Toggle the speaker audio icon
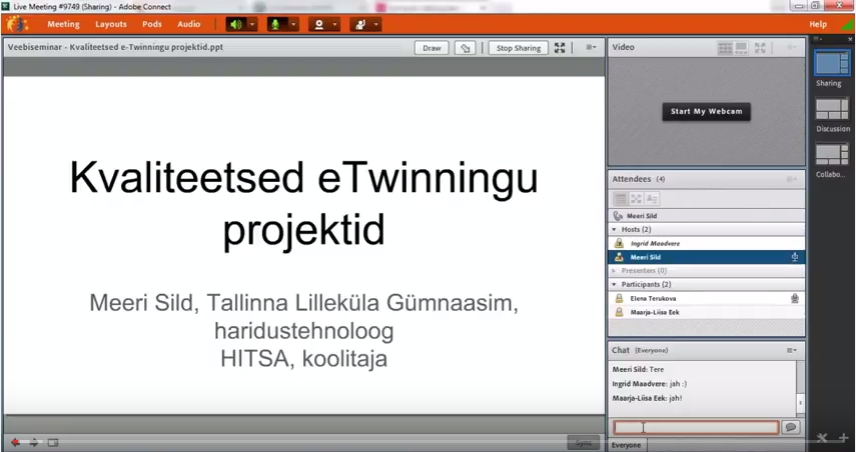The height and width of the screenshot is (452, 856). click(x=235, y=24)
